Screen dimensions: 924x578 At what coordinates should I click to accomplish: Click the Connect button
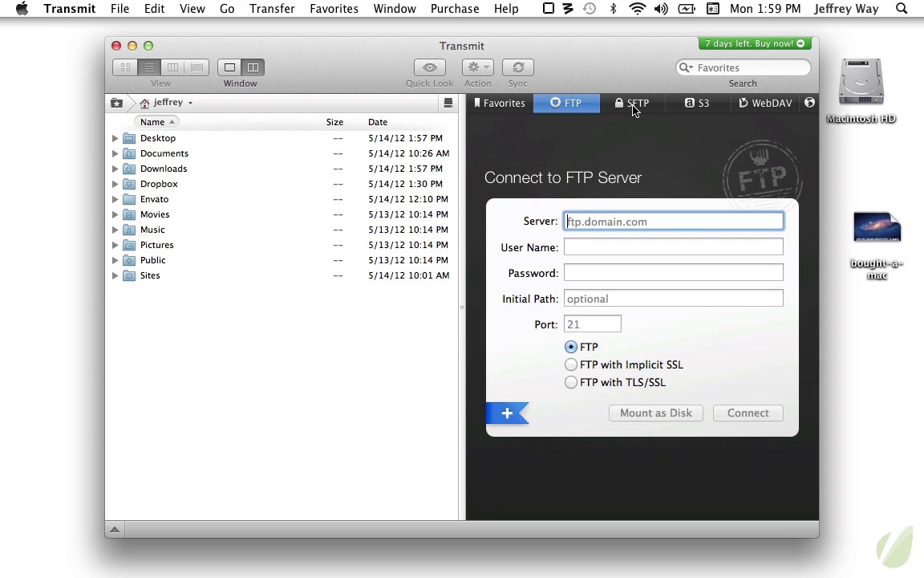click(x=748, y=413)
